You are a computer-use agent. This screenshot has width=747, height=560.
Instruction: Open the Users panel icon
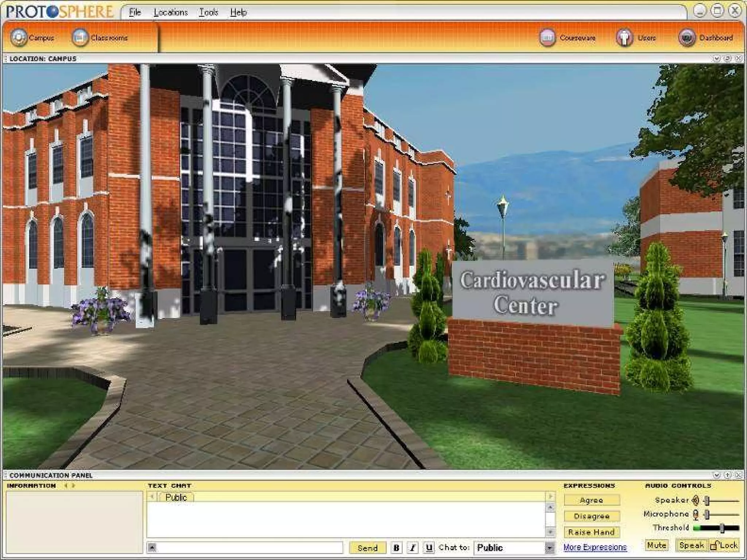[x=624, y=38]
